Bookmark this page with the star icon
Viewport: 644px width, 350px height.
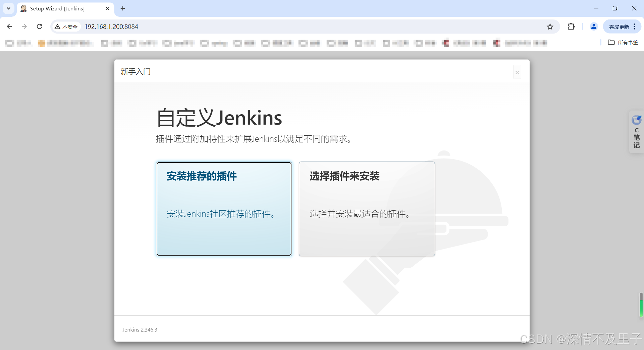tap(550, 27)
